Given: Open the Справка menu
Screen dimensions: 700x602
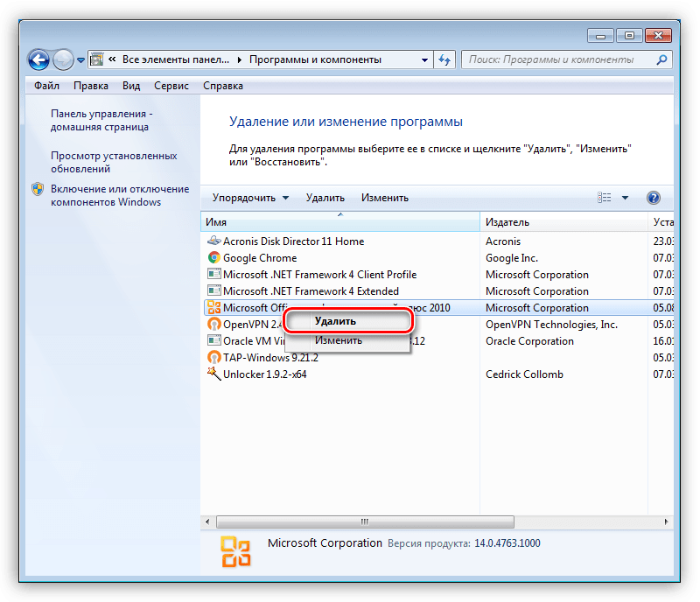Looking at the screenshot, I should pyautogui.click(x=223, y=86).
